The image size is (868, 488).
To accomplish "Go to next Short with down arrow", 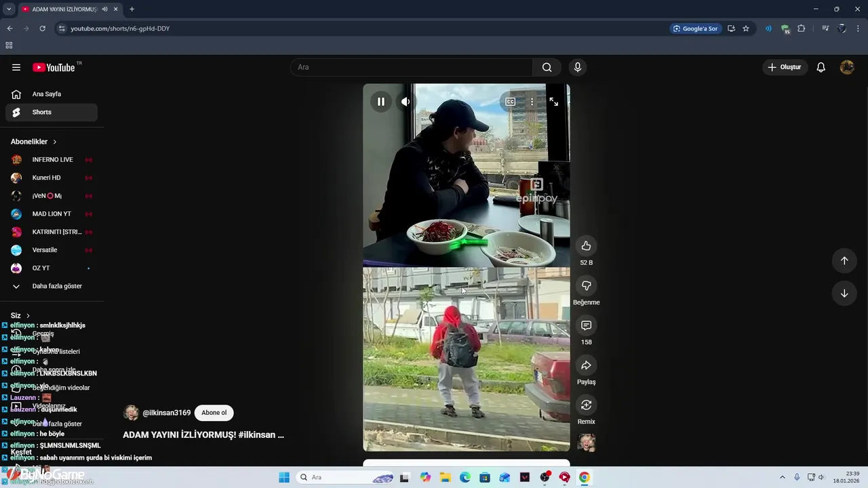I will pos(844,293).
